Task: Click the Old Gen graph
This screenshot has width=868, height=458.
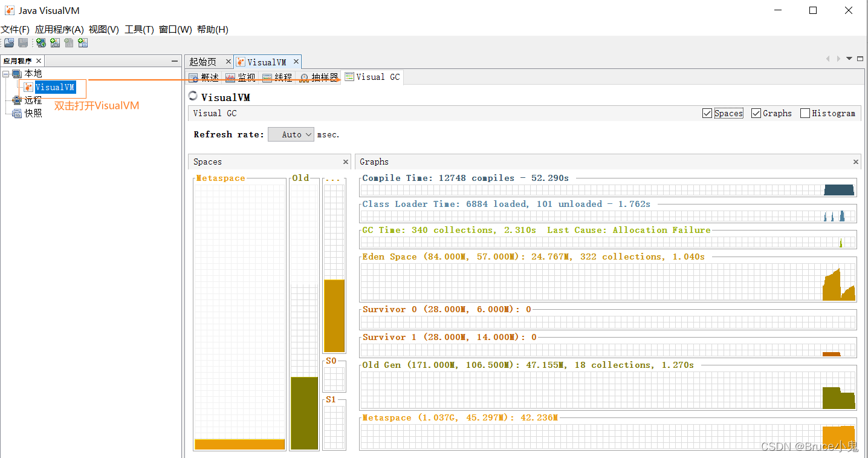Action: (607, 390)
